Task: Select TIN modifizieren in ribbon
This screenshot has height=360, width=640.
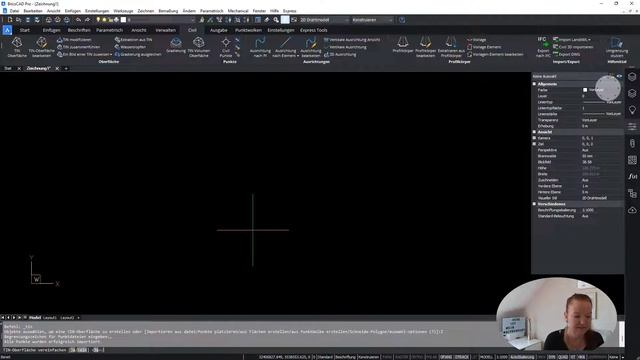Action: pyautogui.click(x=74, y=40)
